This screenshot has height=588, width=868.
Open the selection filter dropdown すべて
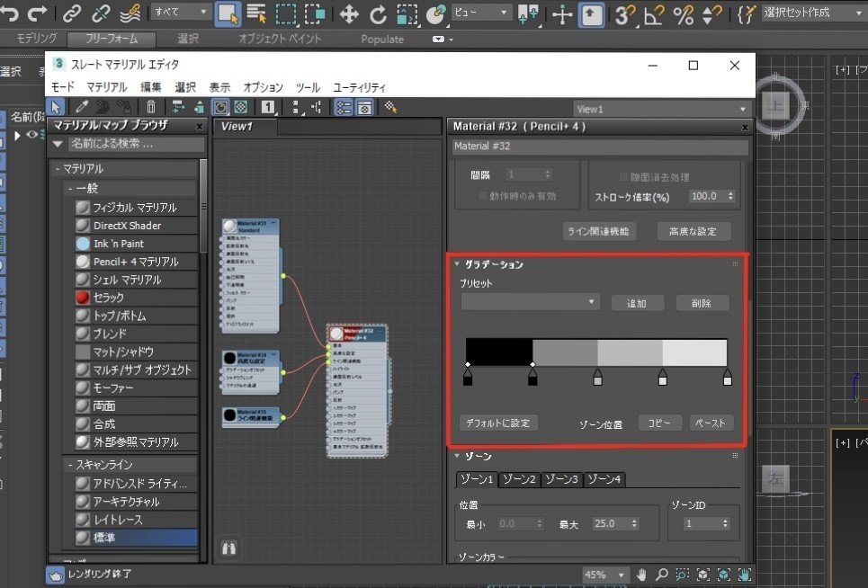tap(181, 12)
